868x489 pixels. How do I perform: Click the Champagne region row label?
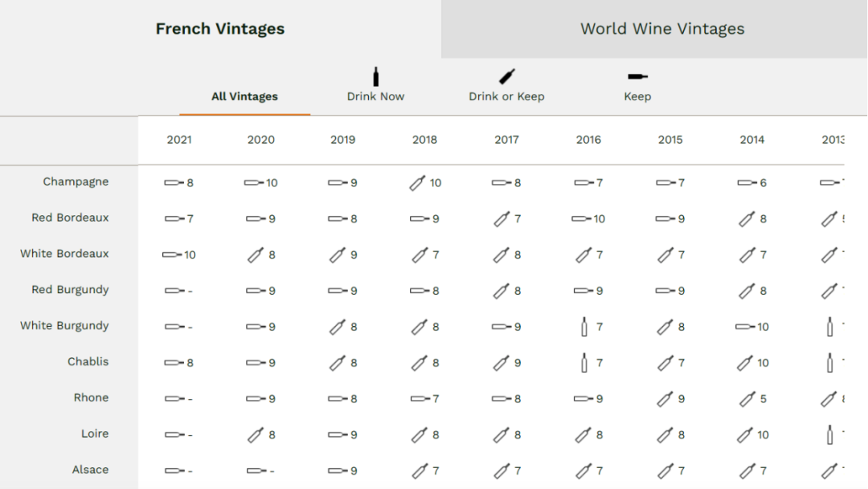pyautogui.click(x=76, y=181)
